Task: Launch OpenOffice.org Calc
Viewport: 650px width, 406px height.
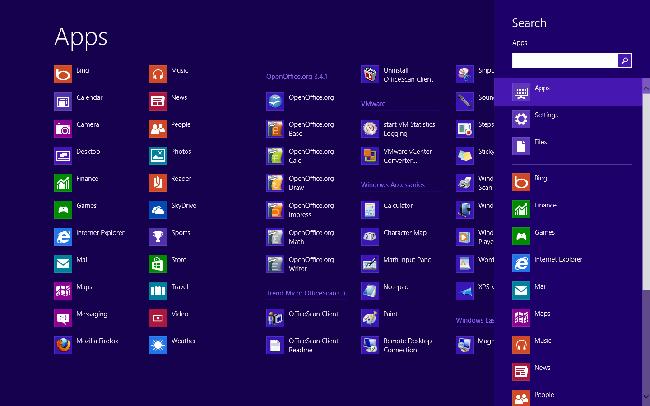Action: click(275, 156)
